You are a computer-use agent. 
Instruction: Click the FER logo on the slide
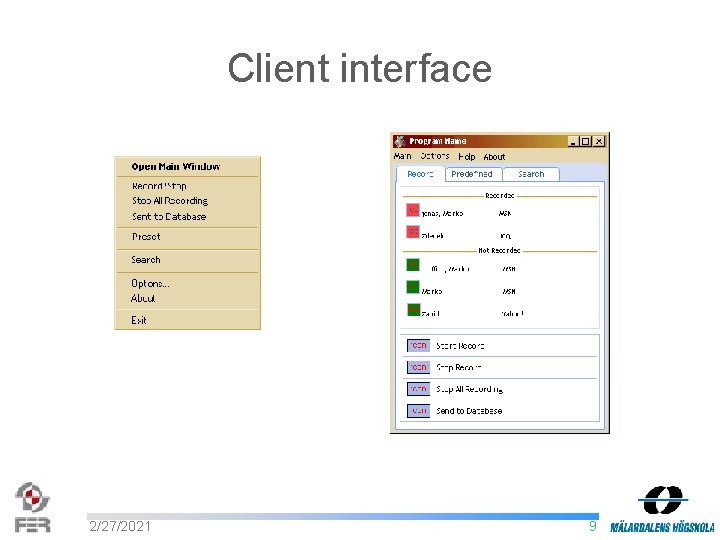tap(32, 507)
